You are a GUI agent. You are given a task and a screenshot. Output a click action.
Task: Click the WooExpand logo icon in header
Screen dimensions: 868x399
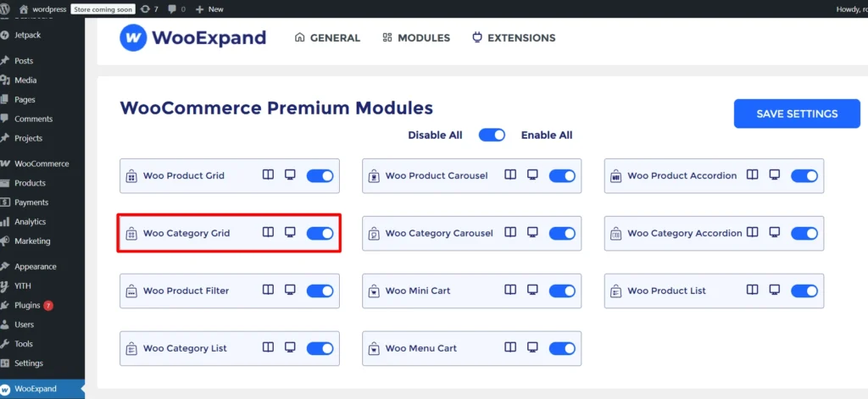(131, 37)
